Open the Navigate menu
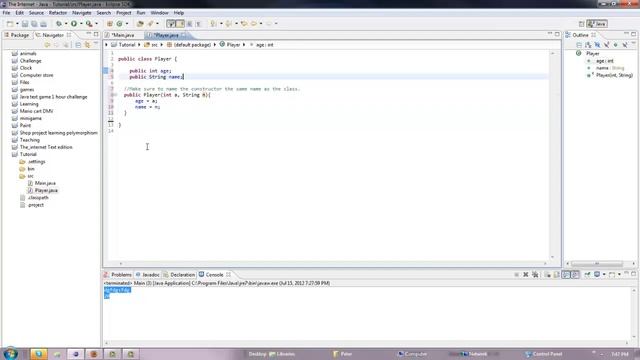The image size is (640, 360). (82, 13)
